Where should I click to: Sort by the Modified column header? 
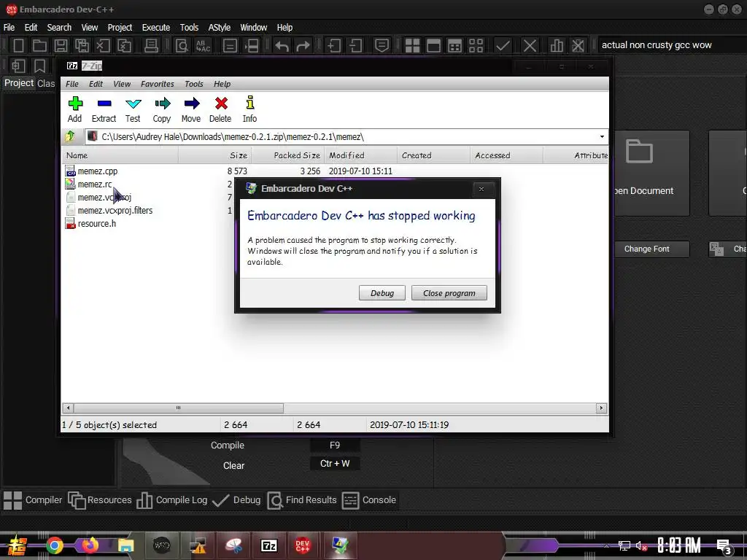[x=360, y=155]
